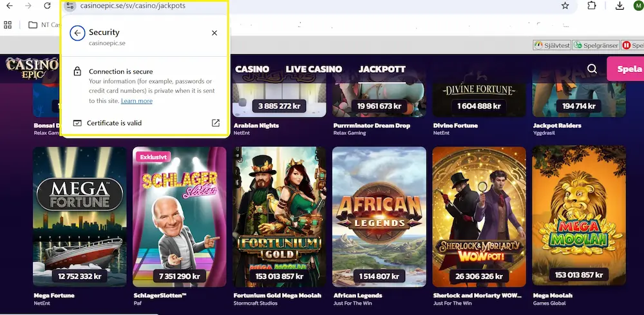Switch to the LIVE CASINO tab

[x=314, y=69]
